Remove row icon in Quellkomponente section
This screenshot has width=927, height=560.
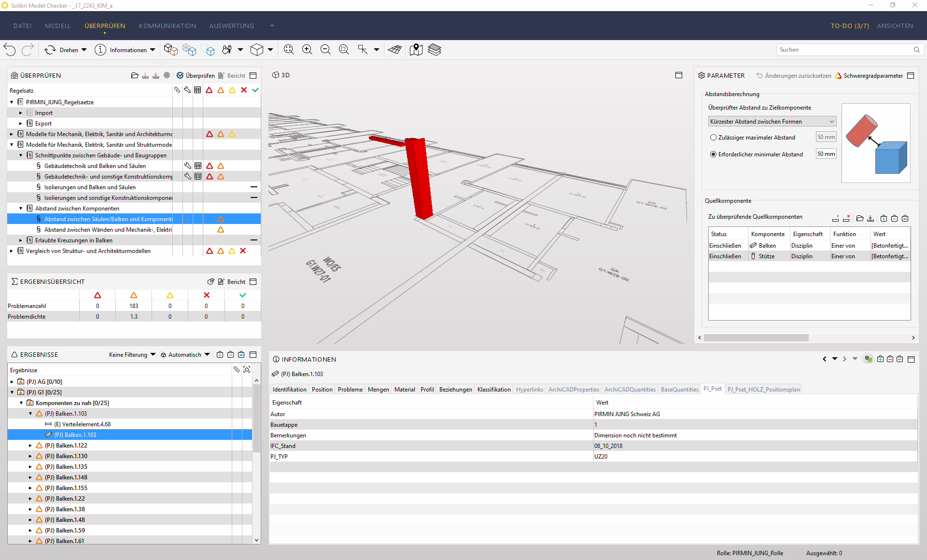846,218
